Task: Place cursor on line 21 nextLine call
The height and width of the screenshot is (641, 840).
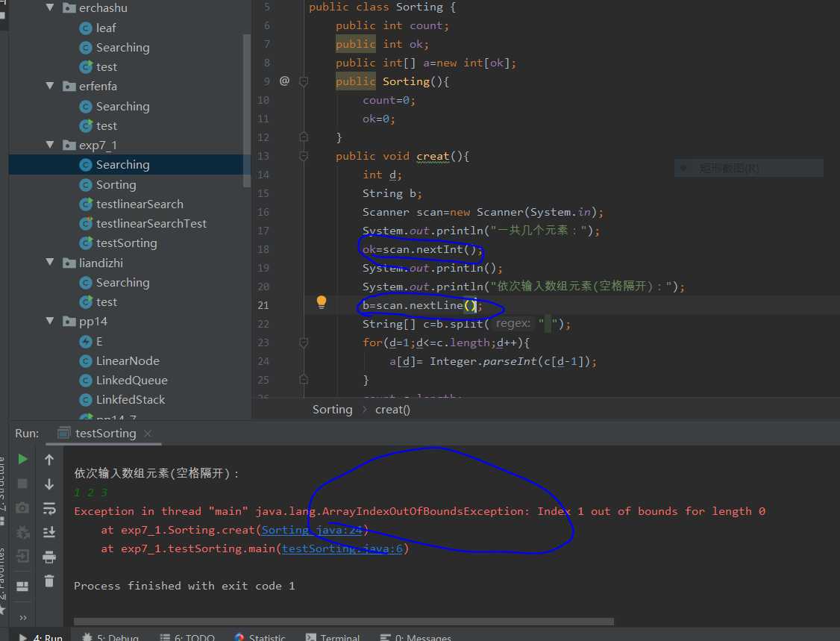Action: (421, 305)
